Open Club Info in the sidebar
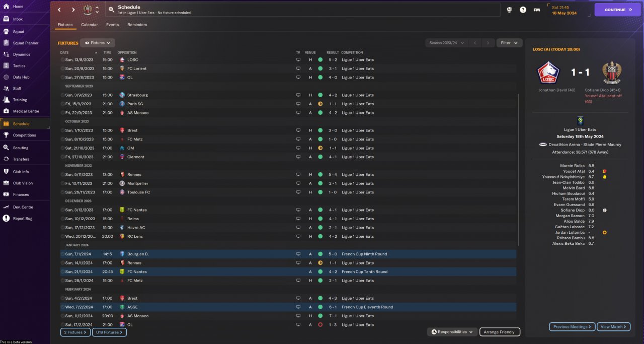Image resolution: width=644 pixels, height=344 pixels. pyautogui.click(x=21, y=172)
